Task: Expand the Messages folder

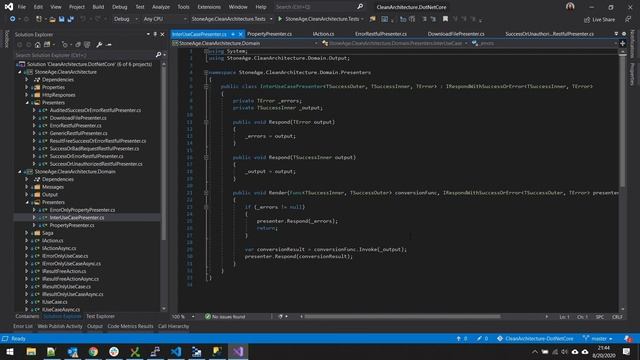Action: (x=27, y=187)
